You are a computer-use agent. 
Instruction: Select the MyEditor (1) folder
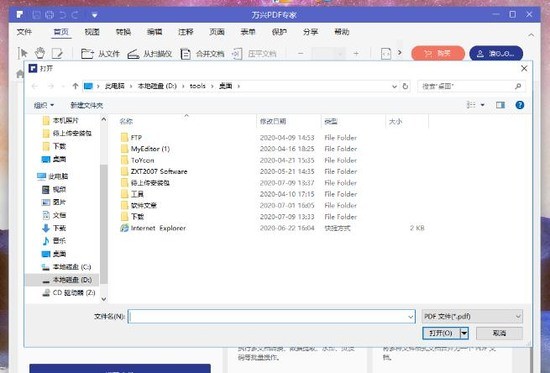150,149
